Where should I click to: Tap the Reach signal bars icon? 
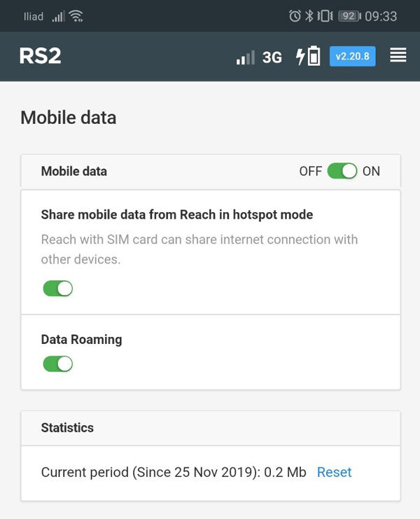(245, 57)
